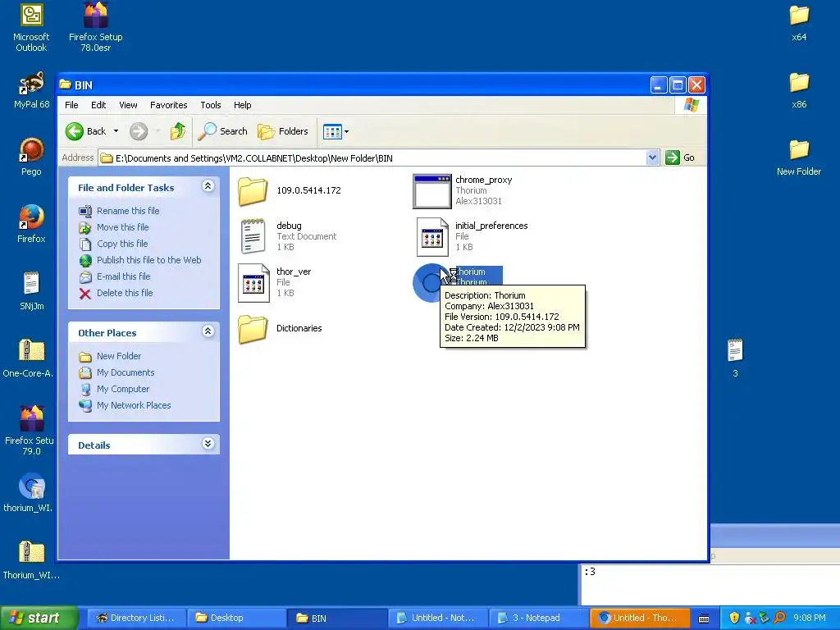Switch to Untitled - Thorium taskbar button
Screen dimensions: 840x630
[x=638, y=619]
